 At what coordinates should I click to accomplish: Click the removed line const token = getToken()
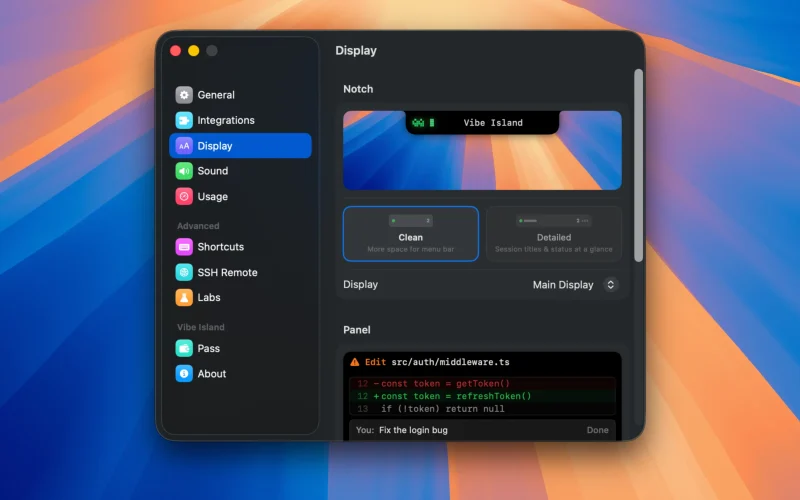click(482, 384)
